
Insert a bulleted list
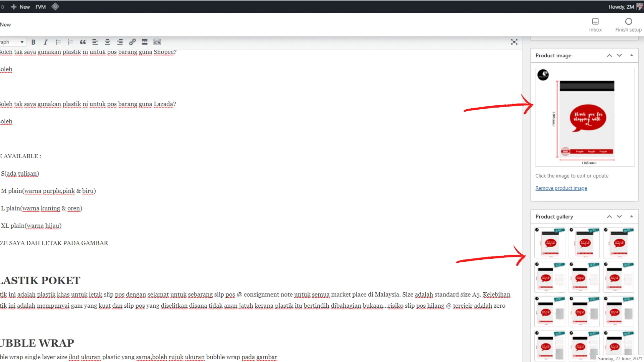click(58, 42)
